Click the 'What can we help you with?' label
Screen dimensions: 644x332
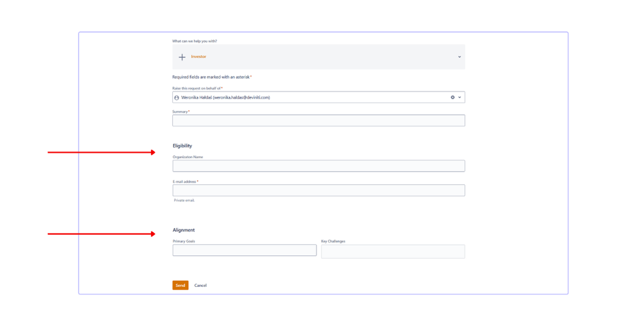[x=195, y=41]
